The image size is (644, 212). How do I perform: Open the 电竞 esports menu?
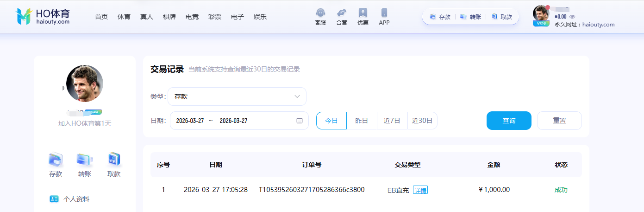[x=192, y=17]
